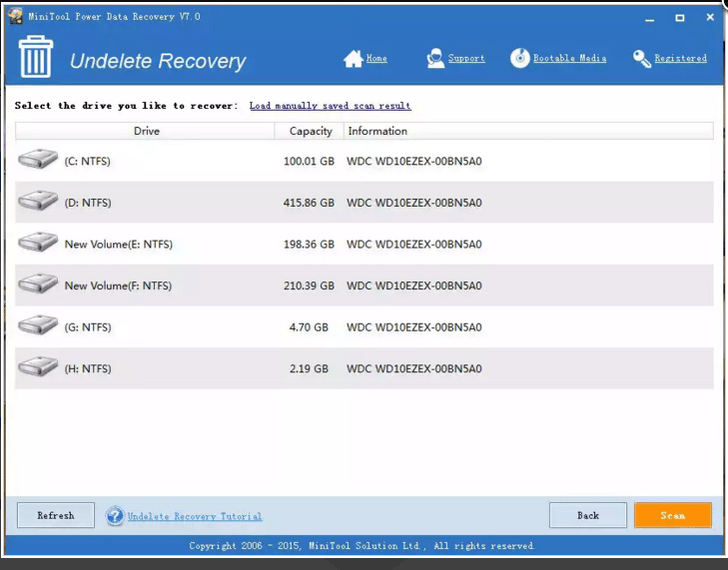Viewport: 728px width, 570px height.
Task: Select New Volume(E: NTFS) label
Action: coord(119,245)
